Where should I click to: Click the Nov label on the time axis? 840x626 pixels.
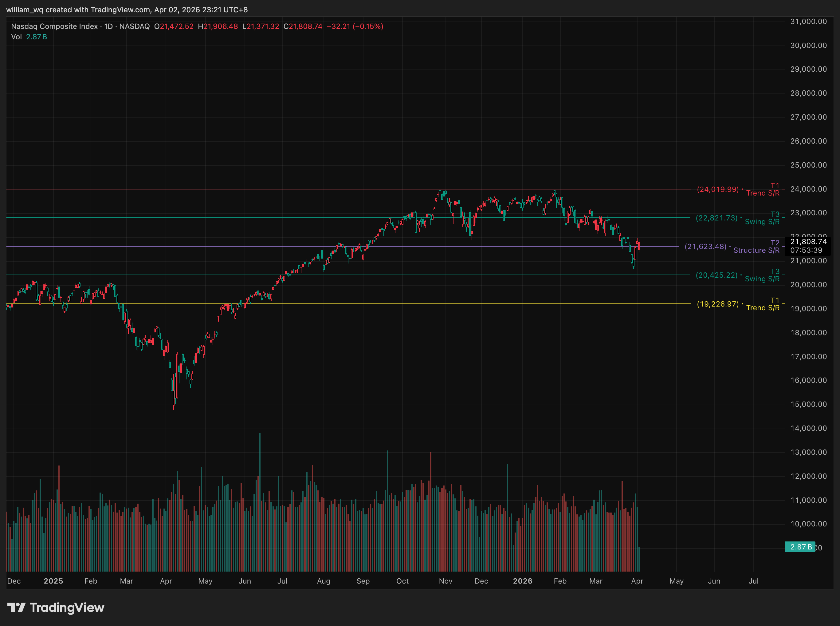point(446,581)
